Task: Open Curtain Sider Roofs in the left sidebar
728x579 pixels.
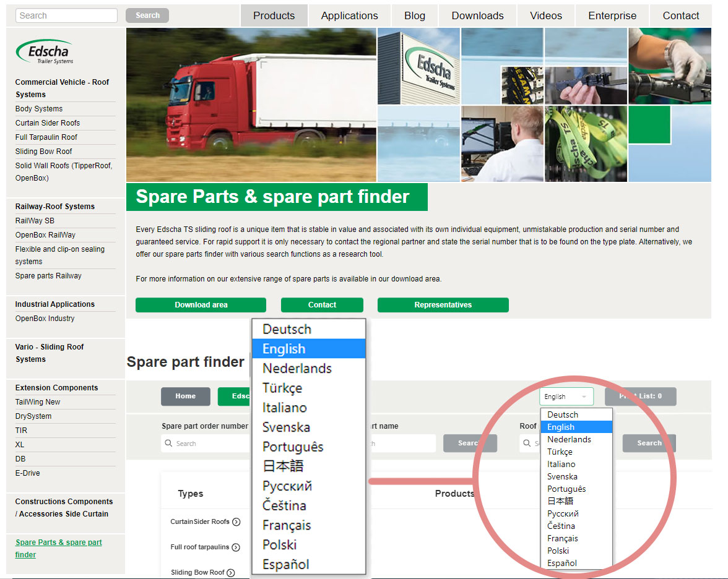Action: 47,123
